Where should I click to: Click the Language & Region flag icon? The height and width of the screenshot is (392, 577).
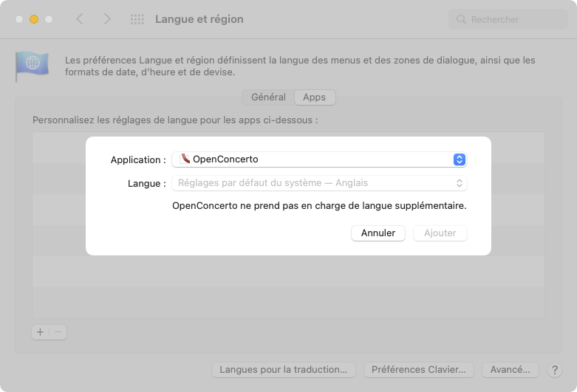pos(32,66)
